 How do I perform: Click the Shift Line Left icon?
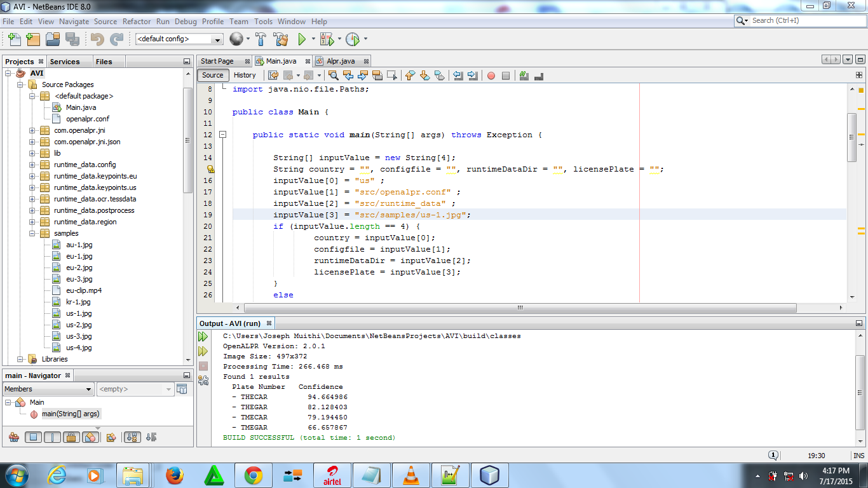(x=458, y=76)
